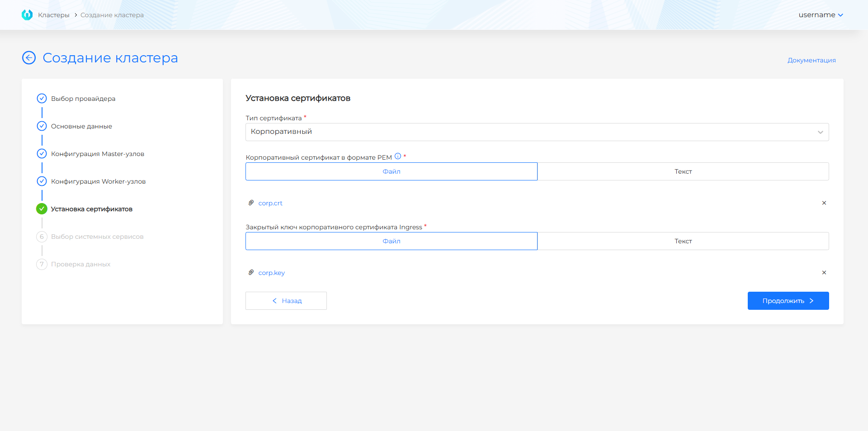Select Файл tab for private key
Viewport: 868px width, 431px height.
point(391,241)
